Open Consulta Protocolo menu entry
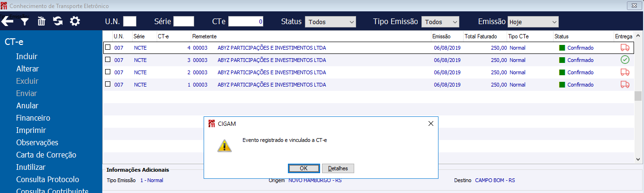The height and width of the screenshot is (193, 644). [47, 179]
